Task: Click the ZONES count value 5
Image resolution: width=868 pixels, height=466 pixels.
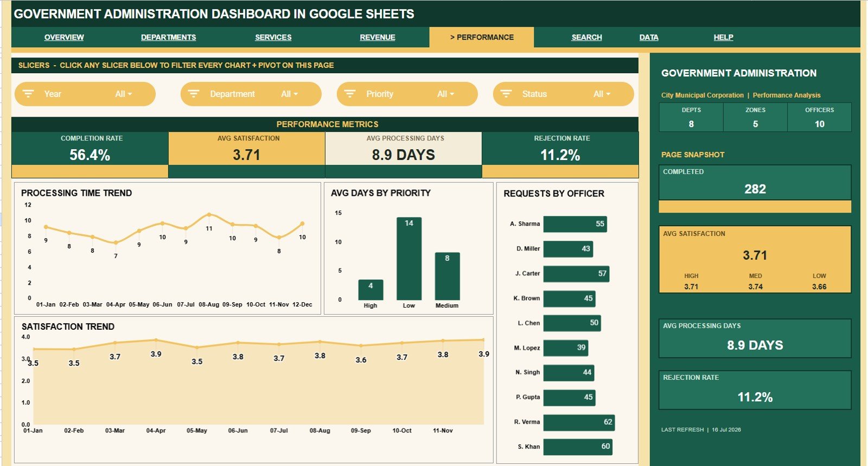Action: [x=755, y=124]
